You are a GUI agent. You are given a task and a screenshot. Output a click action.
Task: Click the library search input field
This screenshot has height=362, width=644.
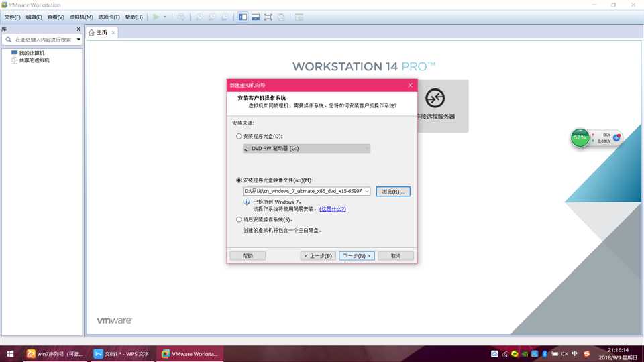[44, 40]
